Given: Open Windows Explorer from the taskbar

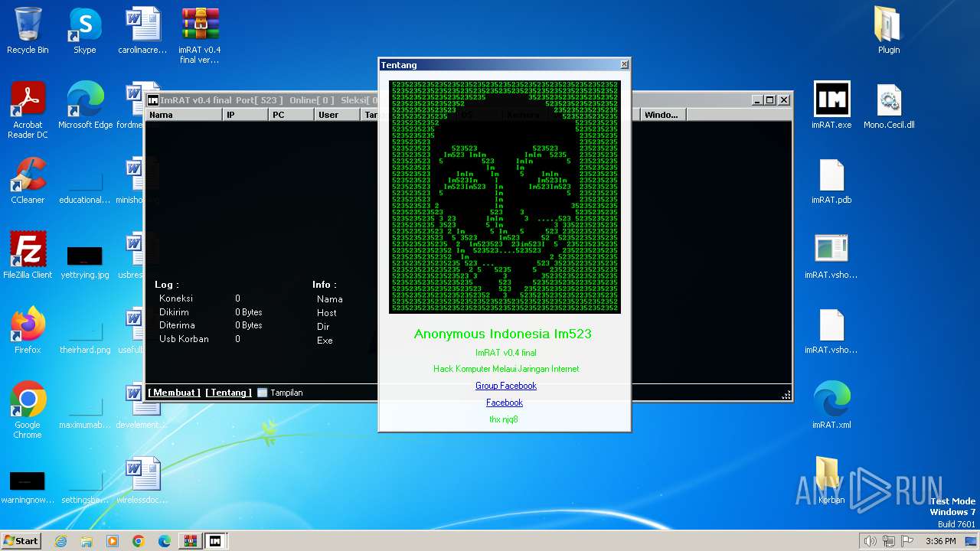Looking at the screenshot, I should point(87,541).
